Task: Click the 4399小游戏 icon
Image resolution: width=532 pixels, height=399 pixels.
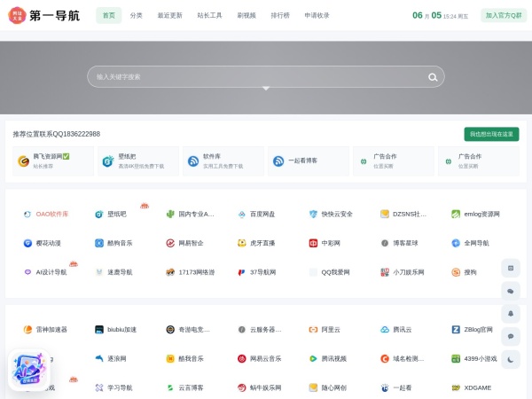Action: [456, 358]
